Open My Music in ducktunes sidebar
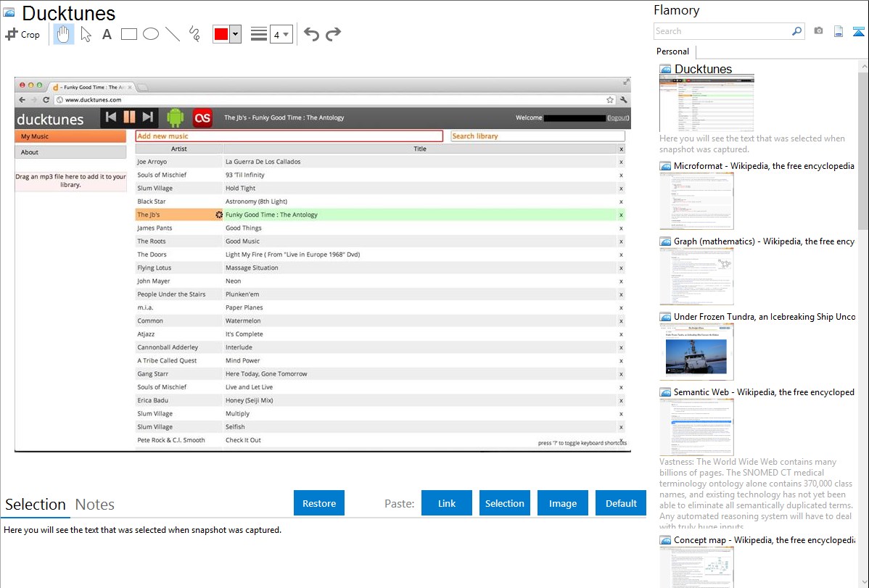Viewport: 869px width, 588px height. (70, 136)
